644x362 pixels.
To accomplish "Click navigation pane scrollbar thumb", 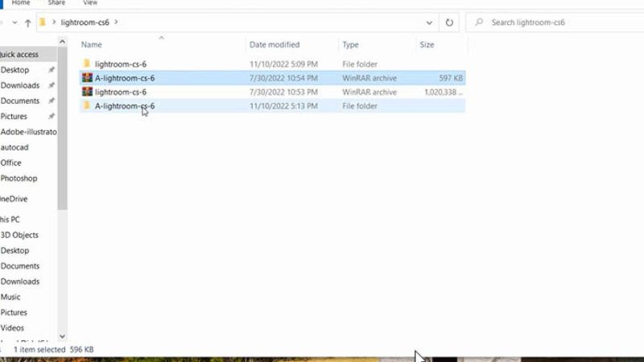I will click(62, 129).
